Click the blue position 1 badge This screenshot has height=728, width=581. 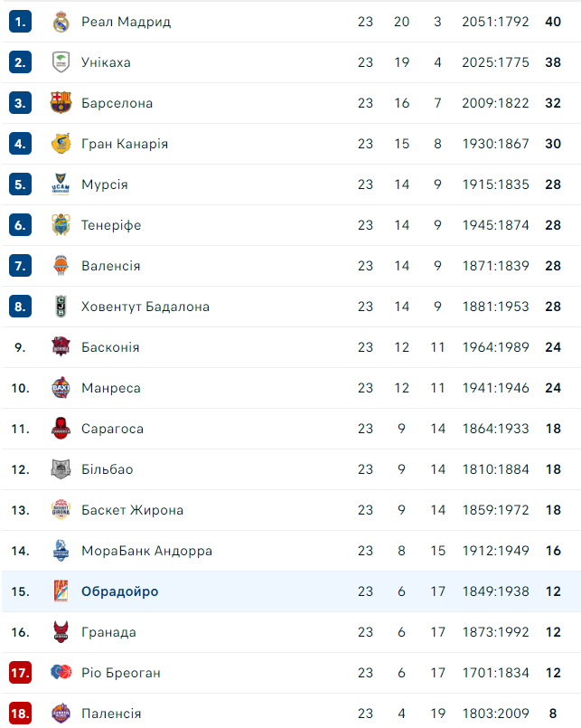(x=21, y=22)
